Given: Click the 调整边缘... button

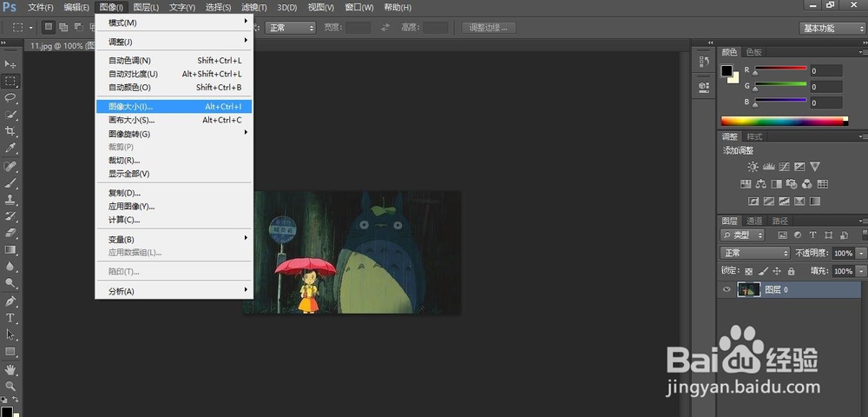Looking at the screenshot, I should coord(489,27).
